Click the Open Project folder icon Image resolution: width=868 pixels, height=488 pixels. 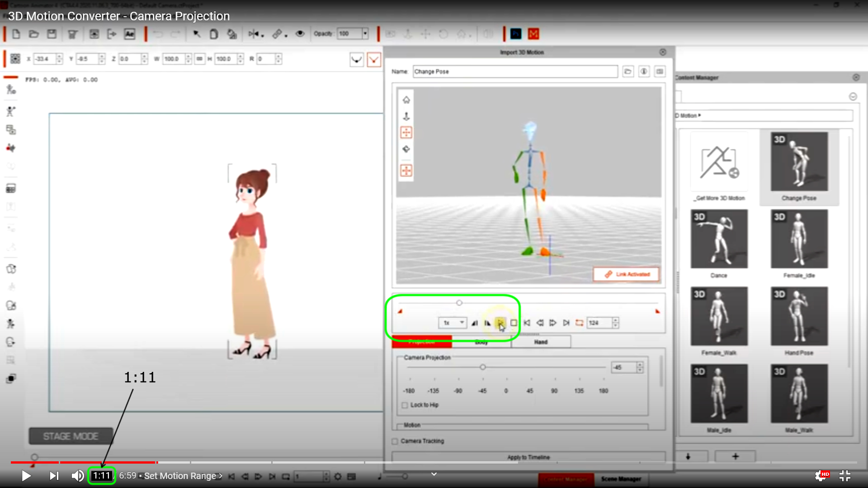pyautogui.click(x=33, y=34)
